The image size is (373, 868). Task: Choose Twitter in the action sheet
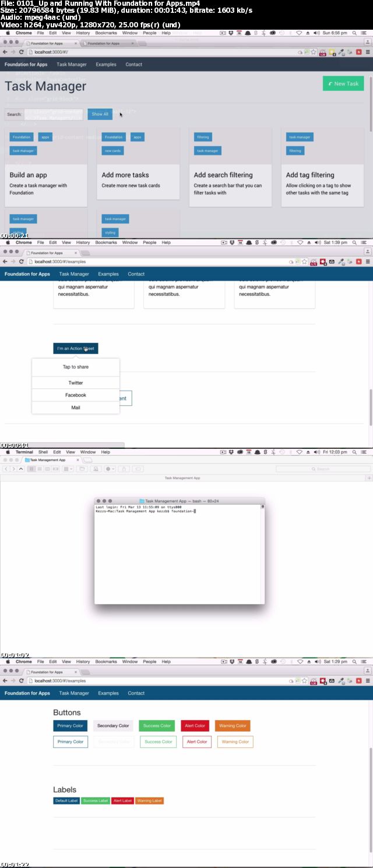[76, 383]
